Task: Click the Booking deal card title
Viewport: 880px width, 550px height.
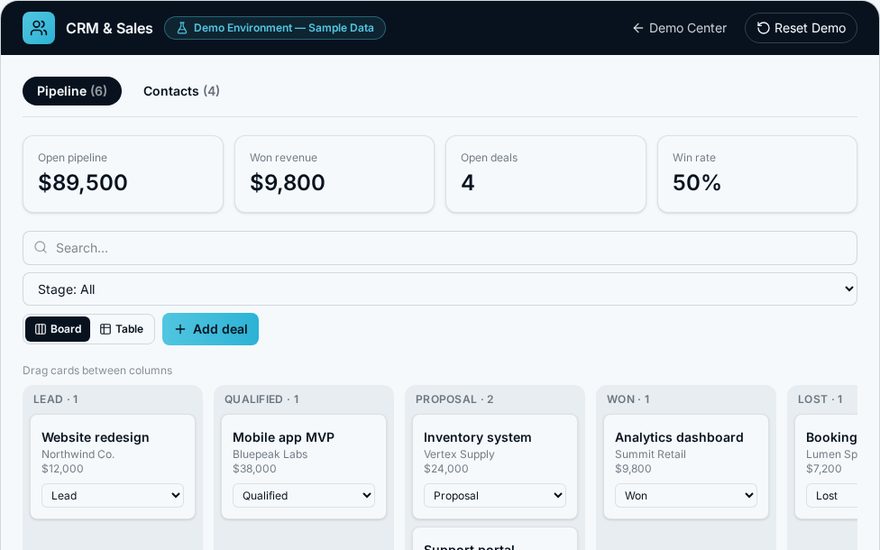Action: pos(831,437)
